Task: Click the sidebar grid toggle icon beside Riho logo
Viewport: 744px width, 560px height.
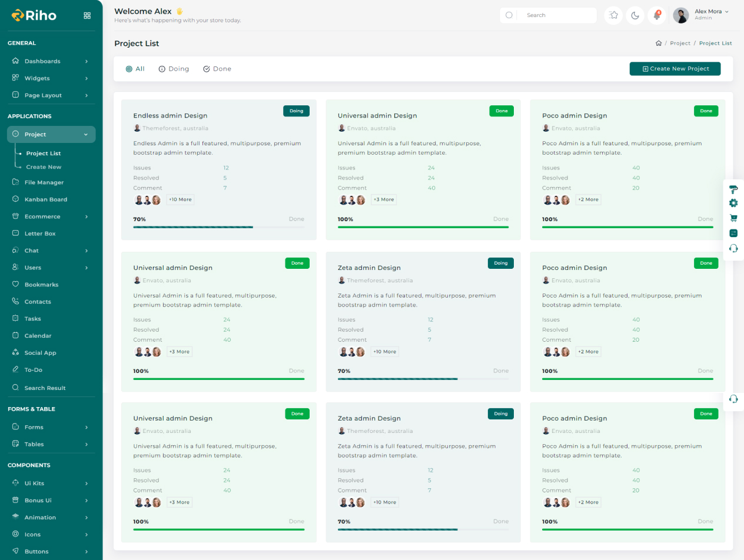Action: pyautogui.click(x=87, y=16)
